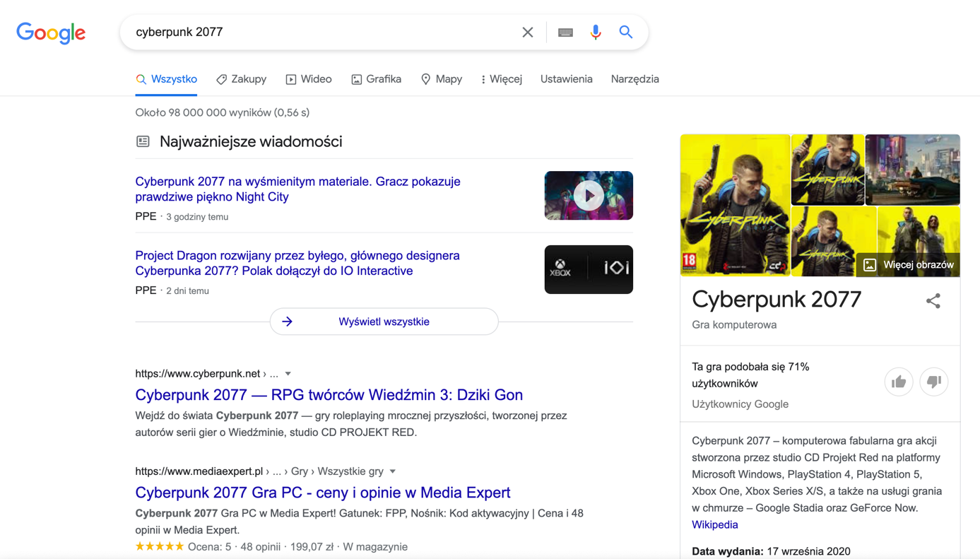Click the result count text Około 98 000 000 wyników
980x559 pixels.
[223, 112]
